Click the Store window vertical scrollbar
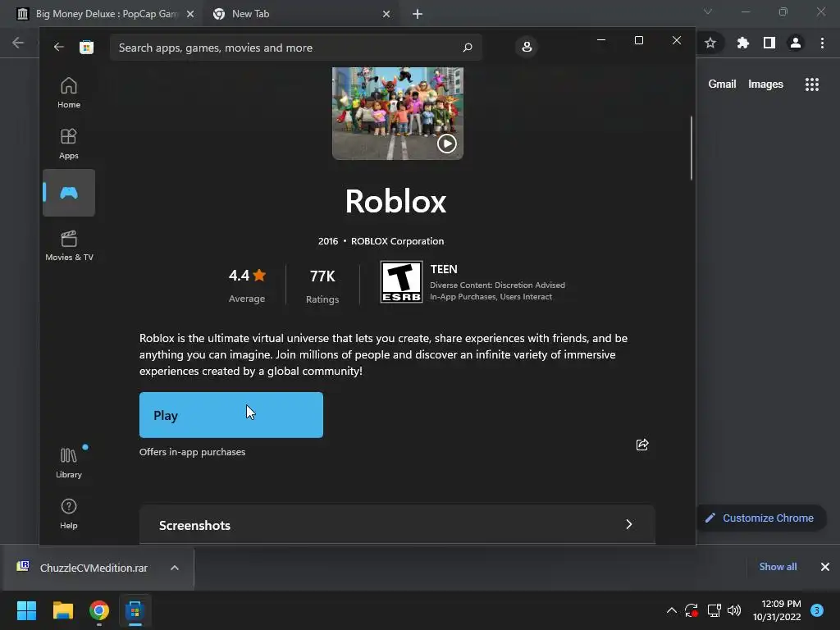The height and width of the screenshot is (630, 840). (x=691, y=148)
